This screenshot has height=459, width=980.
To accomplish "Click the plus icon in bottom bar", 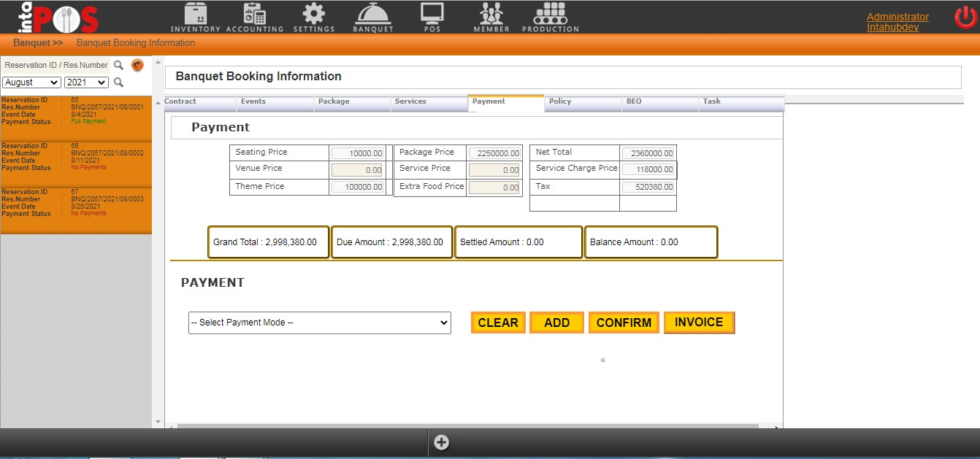I will (x=441, y=442).
